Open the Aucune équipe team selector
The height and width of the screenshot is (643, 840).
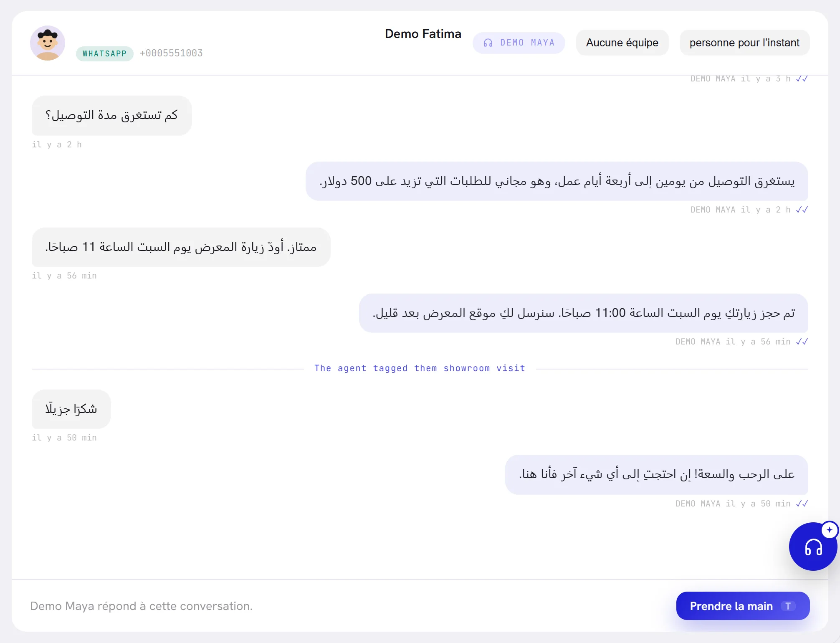(622, 43)
